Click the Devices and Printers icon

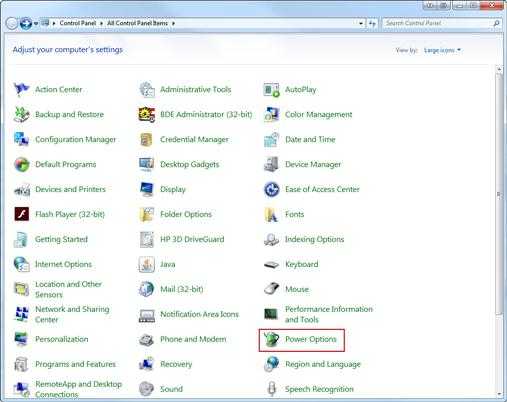pyautogui.click(x=22, y=189)
